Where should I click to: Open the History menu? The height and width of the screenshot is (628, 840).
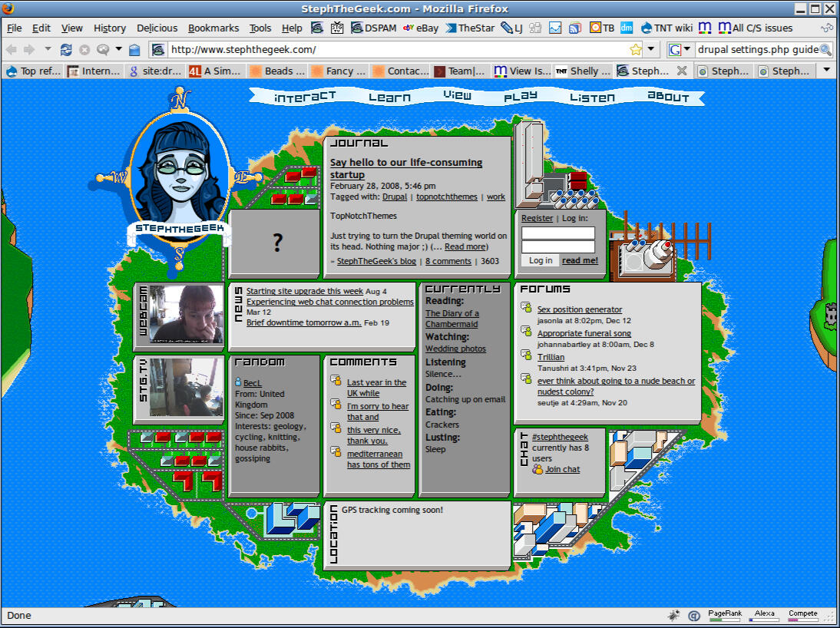[110, 28]
